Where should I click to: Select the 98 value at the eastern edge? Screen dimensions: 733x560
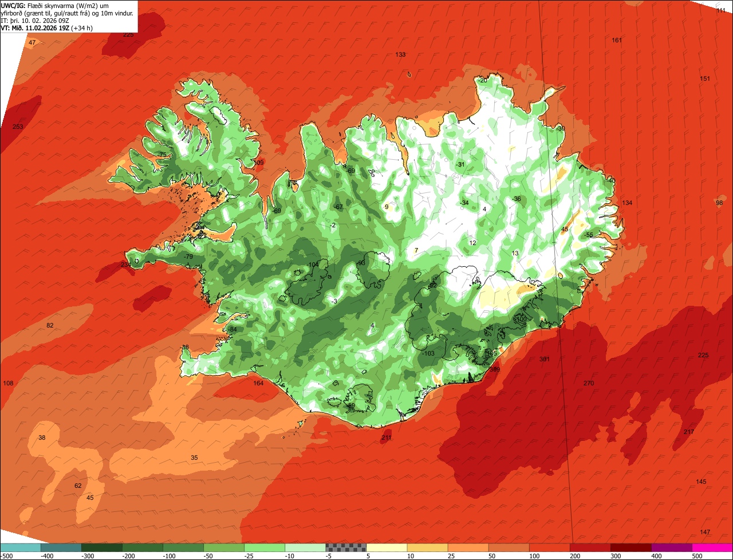coord(719,203)
